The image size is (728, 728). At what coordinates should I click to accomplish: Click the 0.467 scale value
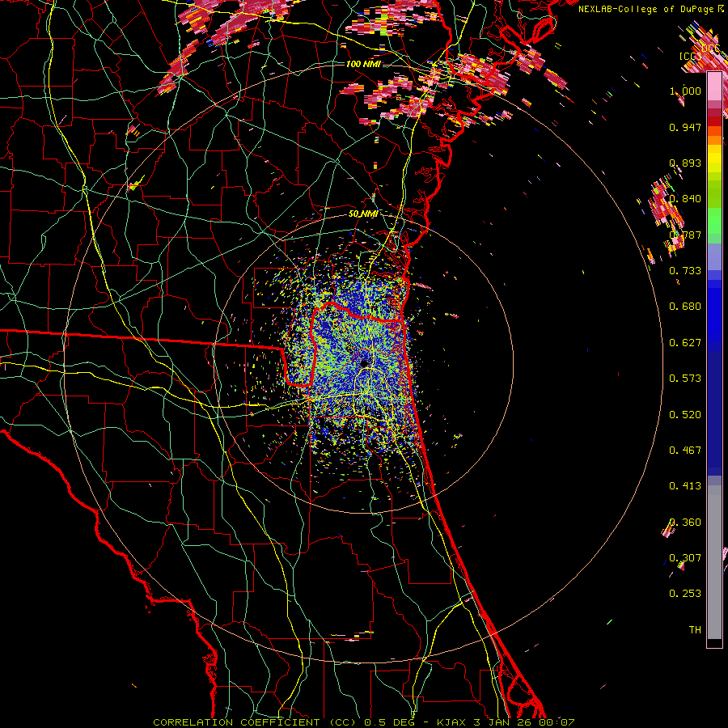[685, 451]
